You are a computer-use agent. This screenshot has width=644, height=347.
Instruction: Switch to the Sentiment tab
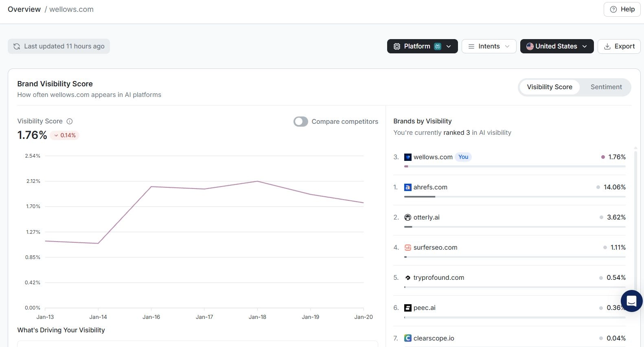pos(606,87)
